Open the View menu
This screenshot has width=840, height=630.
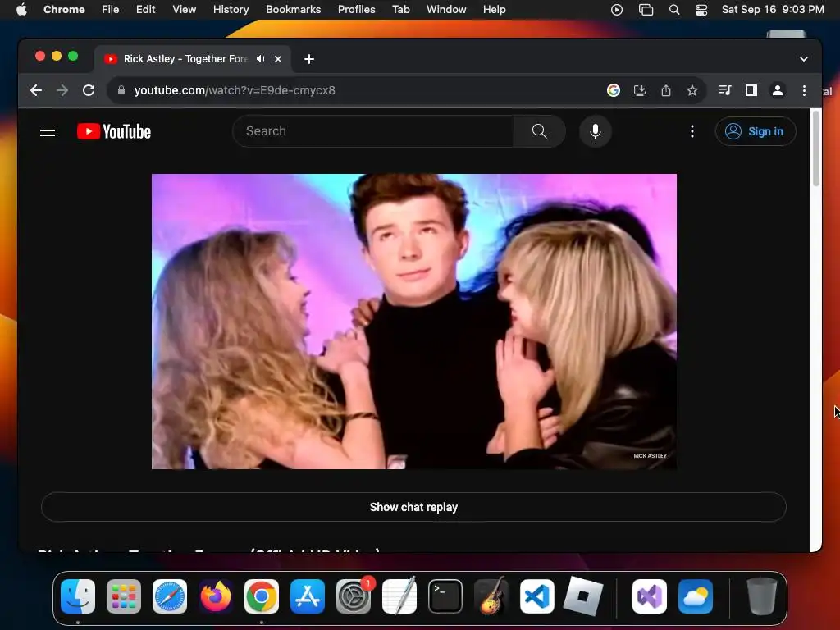coord(185,10)
